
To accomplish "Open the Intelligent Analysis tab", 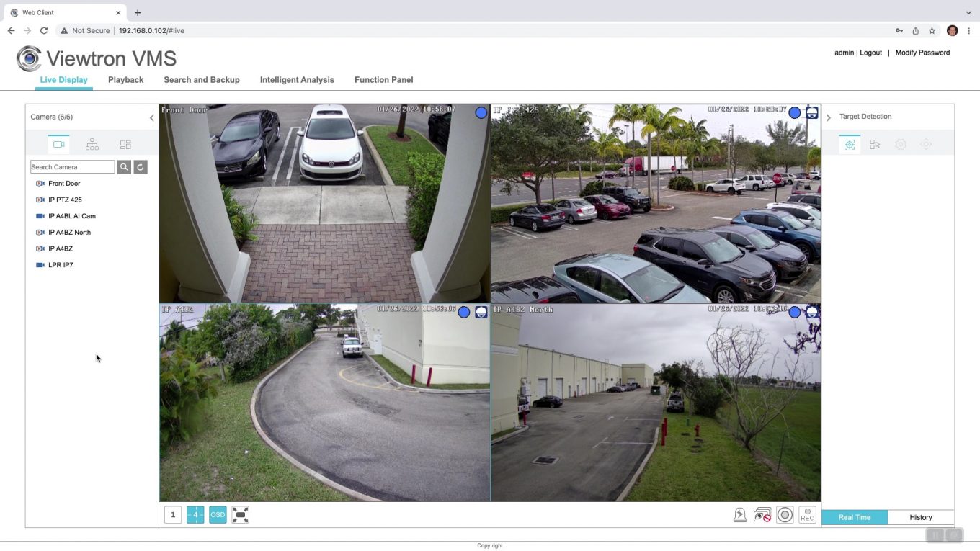I will 296,80.
